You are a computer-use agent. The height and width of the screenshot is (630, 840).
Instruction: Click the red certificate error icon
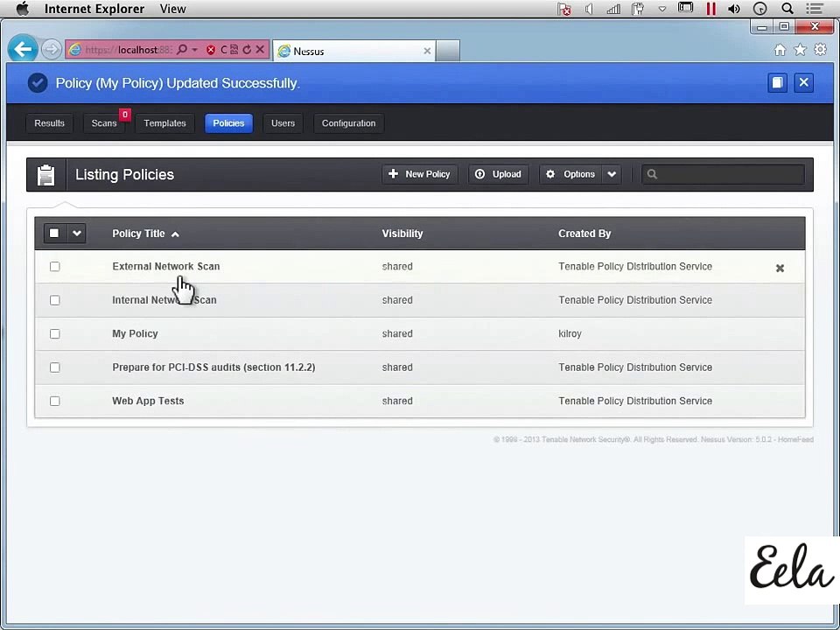coord(211,50)
